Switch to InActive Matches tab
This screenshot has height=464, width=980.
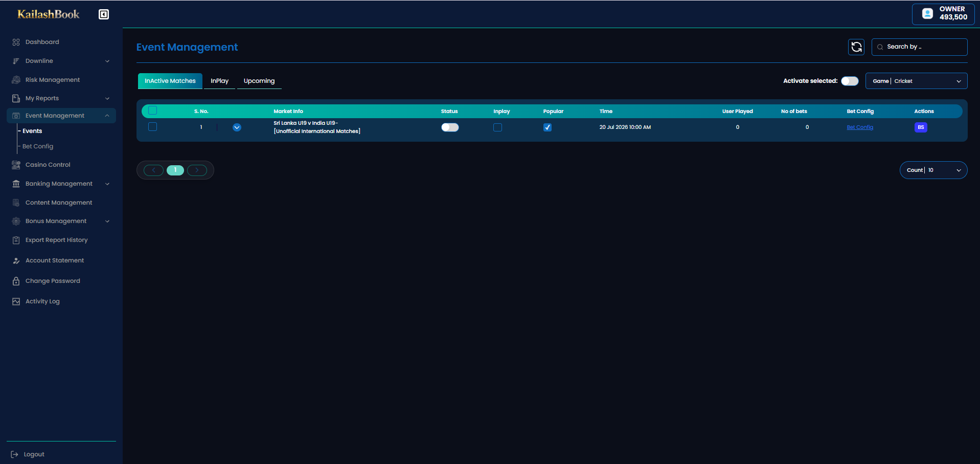coord(170,81)
